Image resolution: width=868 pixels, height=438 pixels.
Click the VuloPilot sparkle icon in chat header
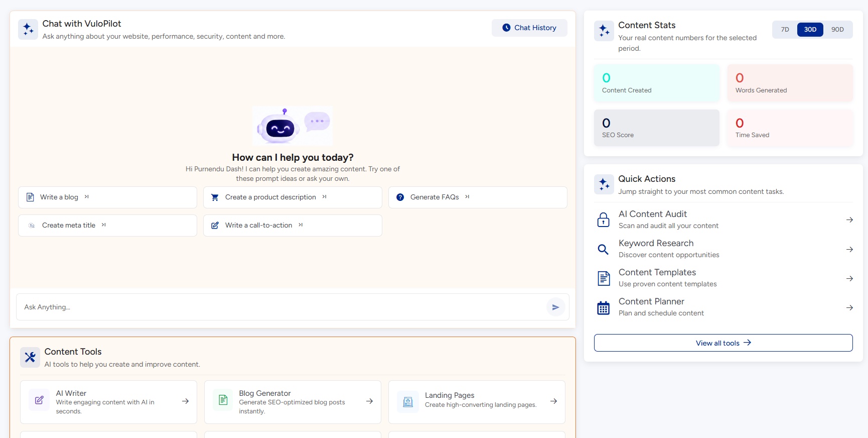pyautogui.click(x=28, y=30)
